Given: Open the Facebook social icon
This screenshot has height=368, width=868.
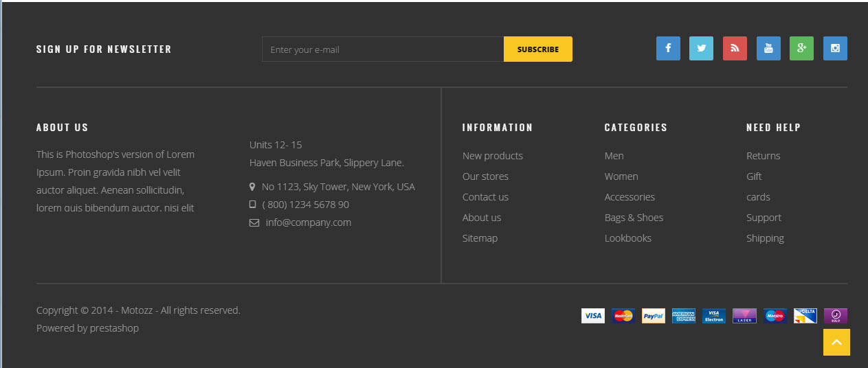Looking at the screenshot, I should coord(668,49).
